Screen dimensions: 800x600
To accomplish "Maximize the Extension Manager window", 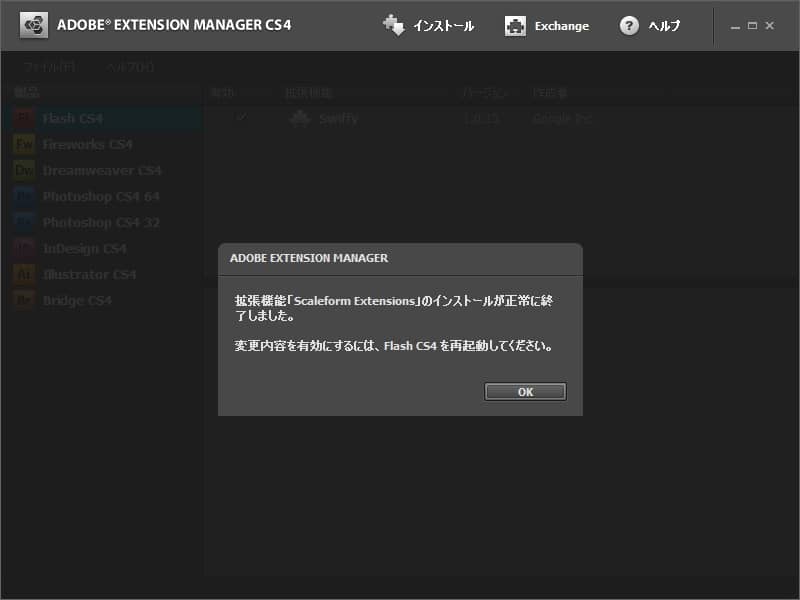I will coord(752,26).
